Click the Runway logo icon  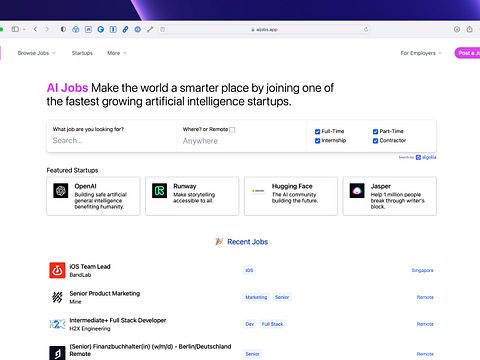159,191
